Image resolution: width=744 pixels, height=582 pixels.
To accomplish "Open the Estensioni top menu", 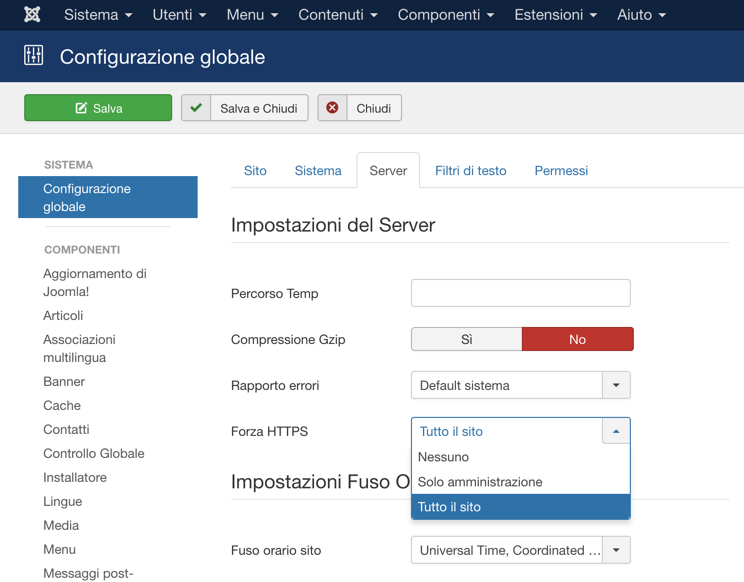I will [x=556, y=15].
